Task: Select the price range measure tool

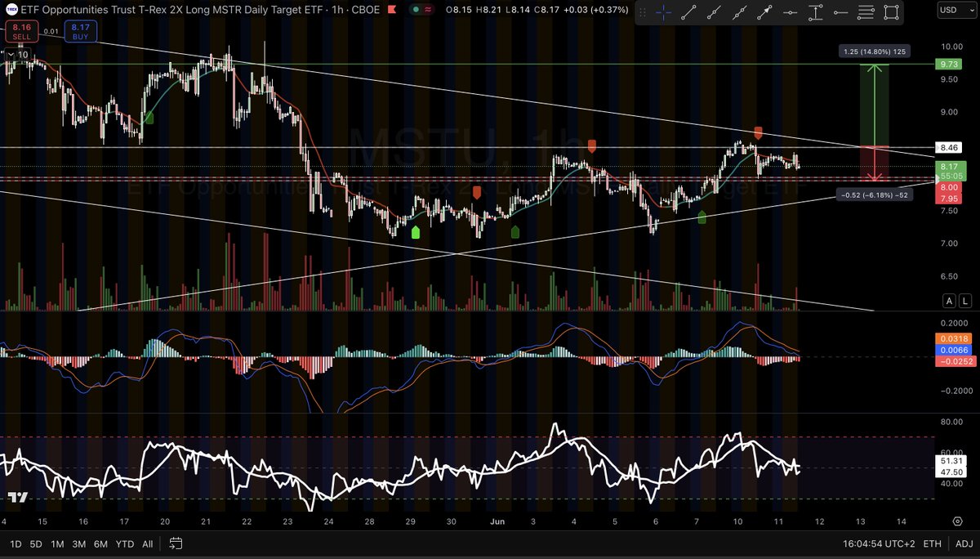Action: click(x=816, y=12)
